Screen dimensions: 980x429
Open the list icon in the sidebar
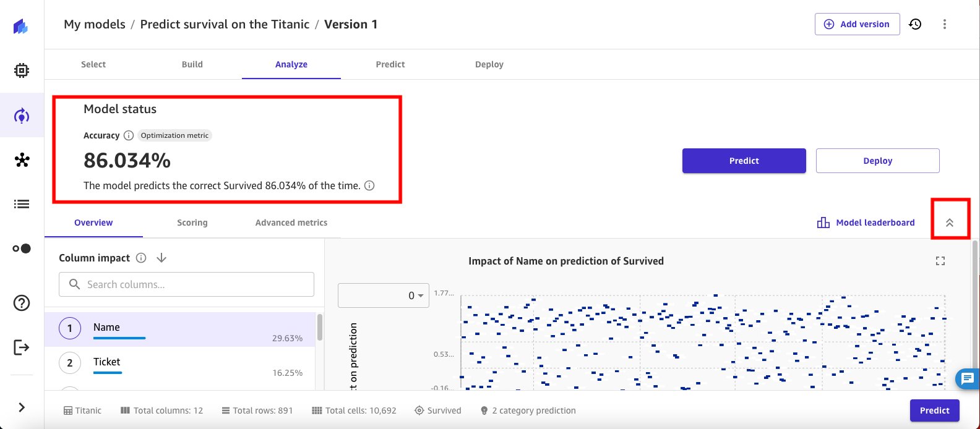pyautogui.click(x=22, y=204)
